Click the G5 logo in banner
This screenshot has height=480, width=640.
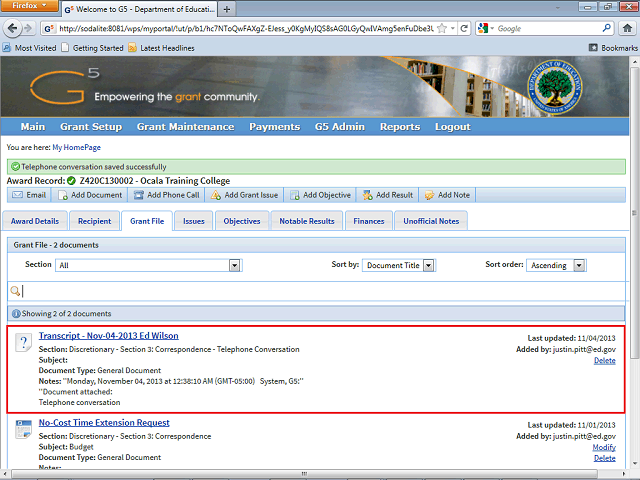point(64,86)
